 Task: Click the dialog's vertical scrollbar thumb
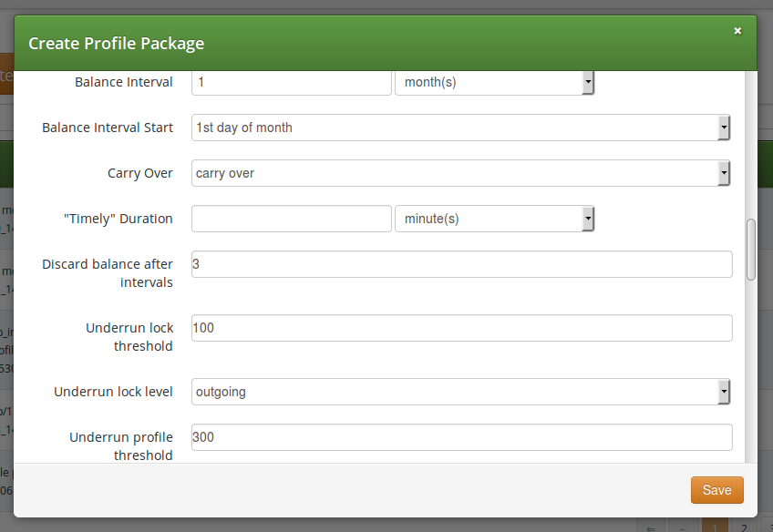point(751,249)
